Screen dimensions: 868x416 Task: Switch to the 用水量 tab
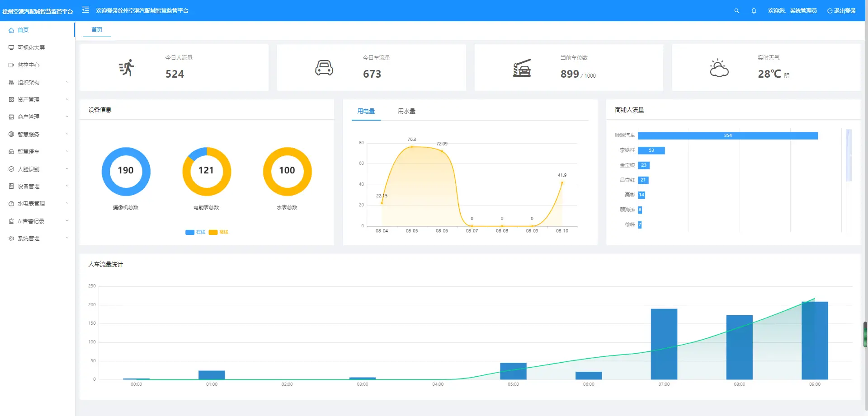point(406,111)
